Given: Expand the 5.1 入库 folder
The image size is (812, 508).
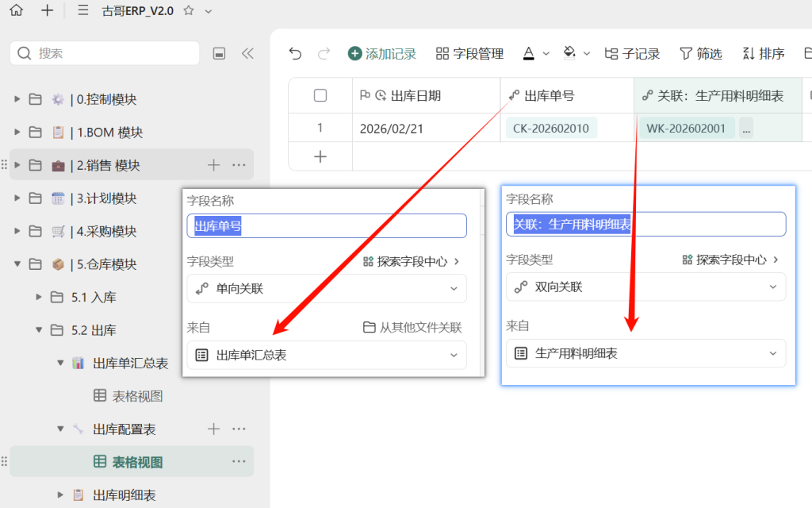Looking at the screenshot, I should click(39, 297).
